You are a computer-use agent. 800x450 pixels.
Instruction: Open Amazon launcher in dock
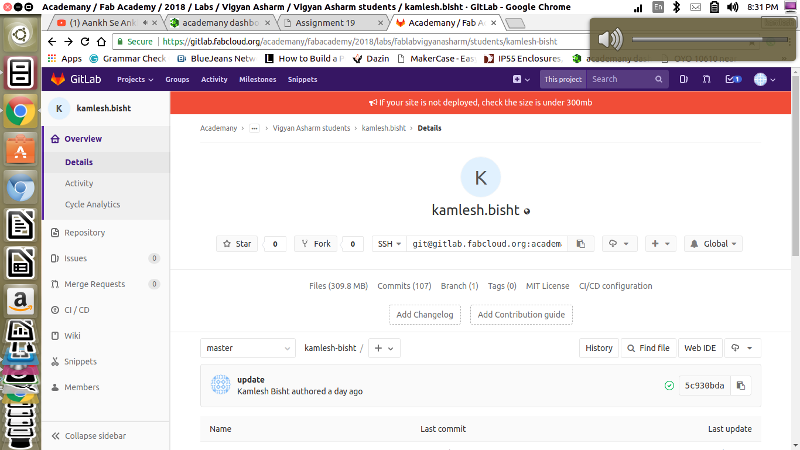coord(20,301)
